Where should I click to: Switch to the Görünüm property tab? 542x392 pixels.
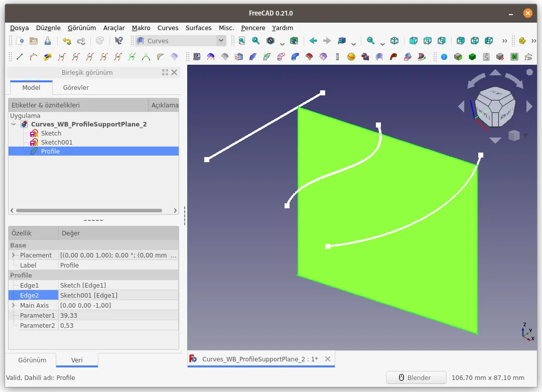click(x=32, y=360)
